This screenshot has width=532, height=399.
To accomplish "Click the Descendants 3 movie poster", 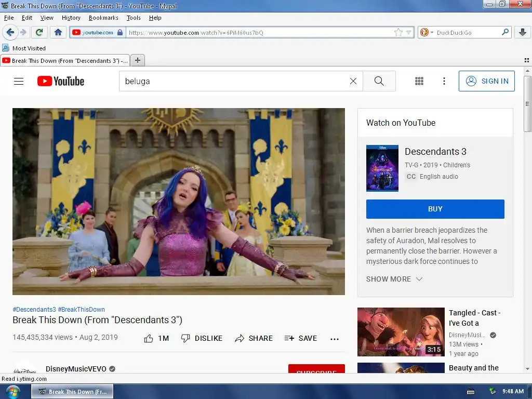I will point(382,168).
